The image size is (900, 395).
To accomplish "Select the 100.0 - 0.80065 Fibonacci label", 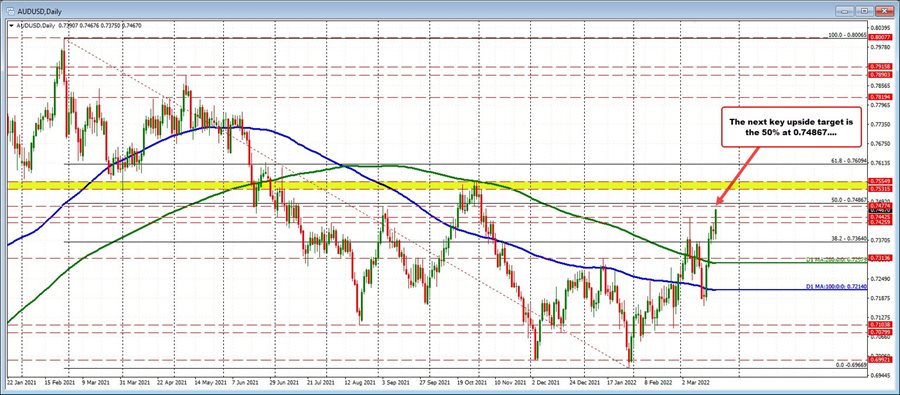I will (x=847, y=34).
